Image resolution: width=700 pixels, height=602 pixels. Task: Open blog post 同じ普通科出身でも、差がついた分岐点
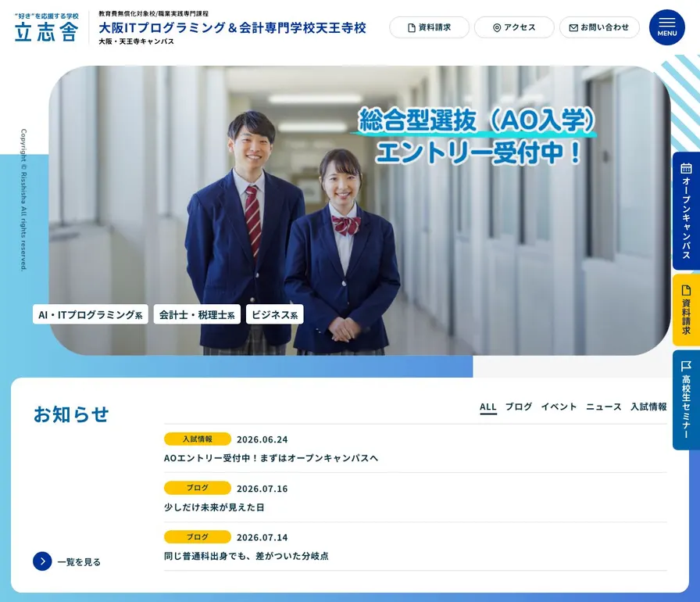pos(246,556)
